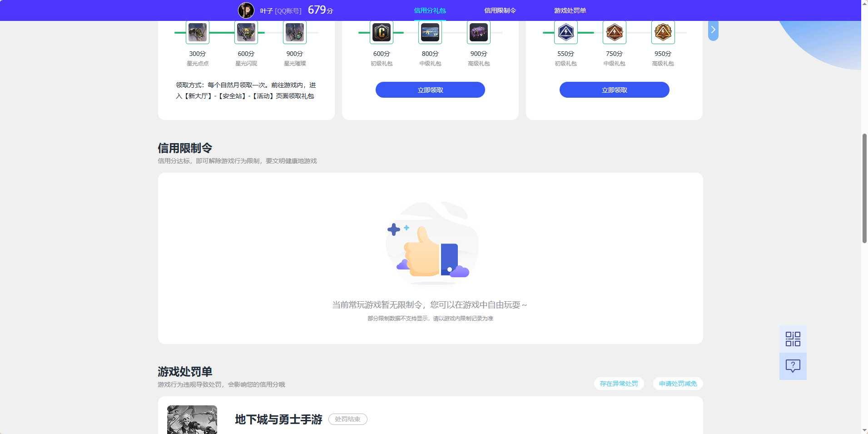Select the 900分 高级礼包 chest icon
The height and width of the screenshot is (434, 868).
(x=479, y=32)
